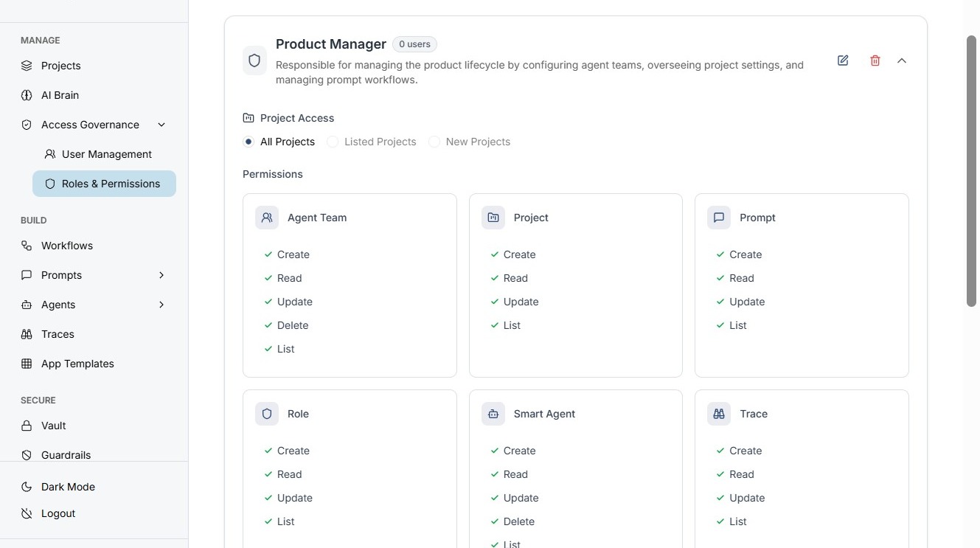980x548 pixels.
Task: Click the Agent Team people icon
Action: [267, 218]
